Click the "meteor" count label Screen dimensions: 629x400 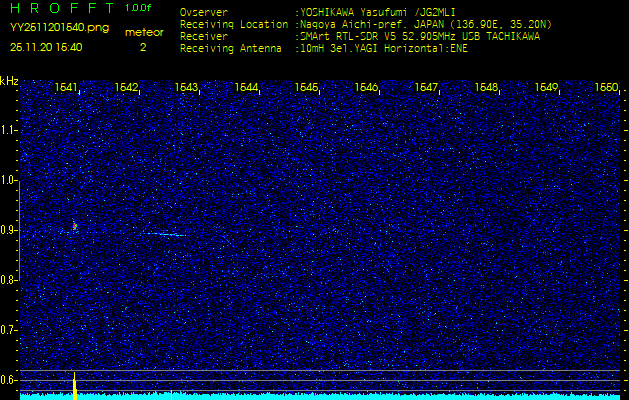144,33
